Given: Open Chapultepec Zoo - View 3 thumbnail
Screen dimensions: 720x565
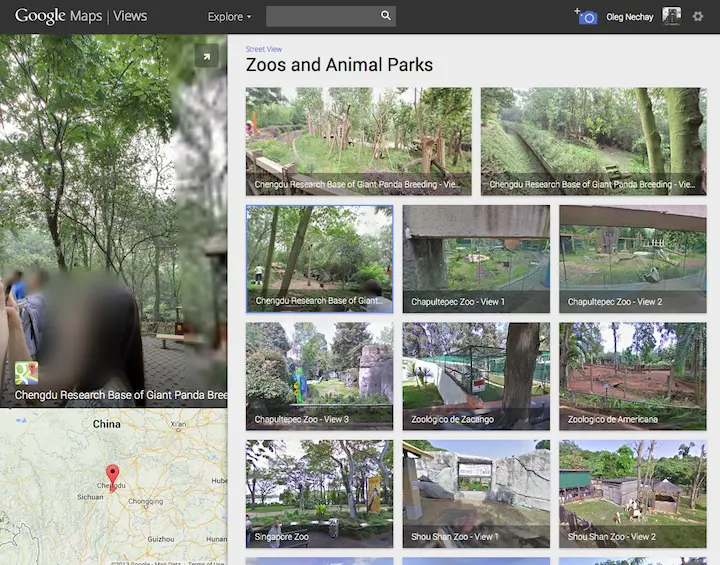Looking at the screenshot, I should 320,376.
